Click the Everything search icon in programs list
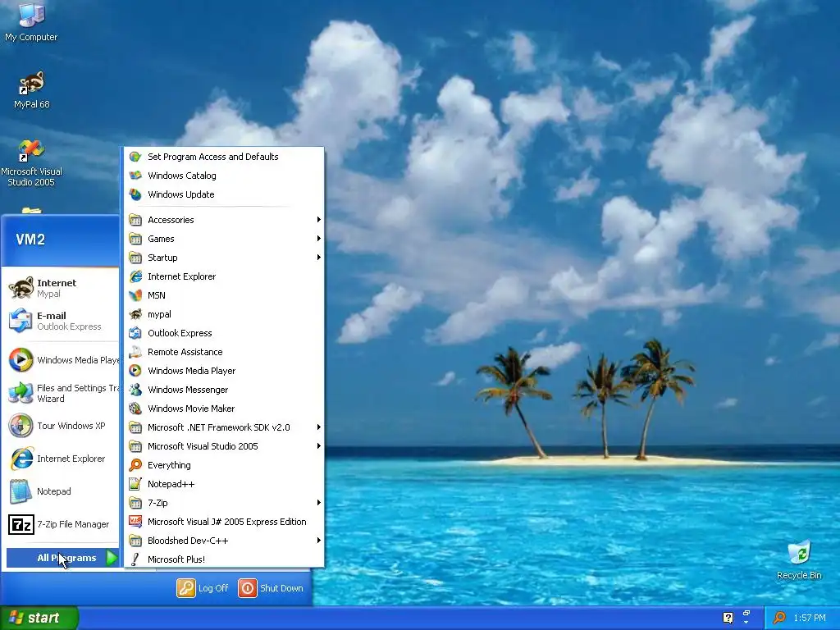The width and height of the screenshot is (840, 630). [135, 465]
